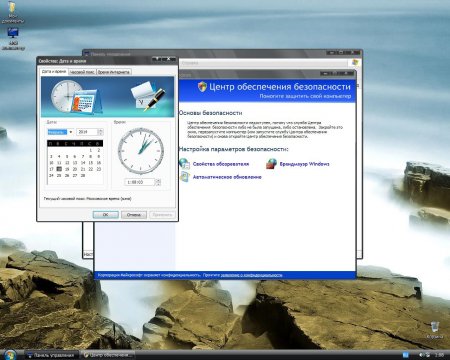450x360 pixels.
Task: Switch to the Дата и время tab
Action: coord(54,71)
